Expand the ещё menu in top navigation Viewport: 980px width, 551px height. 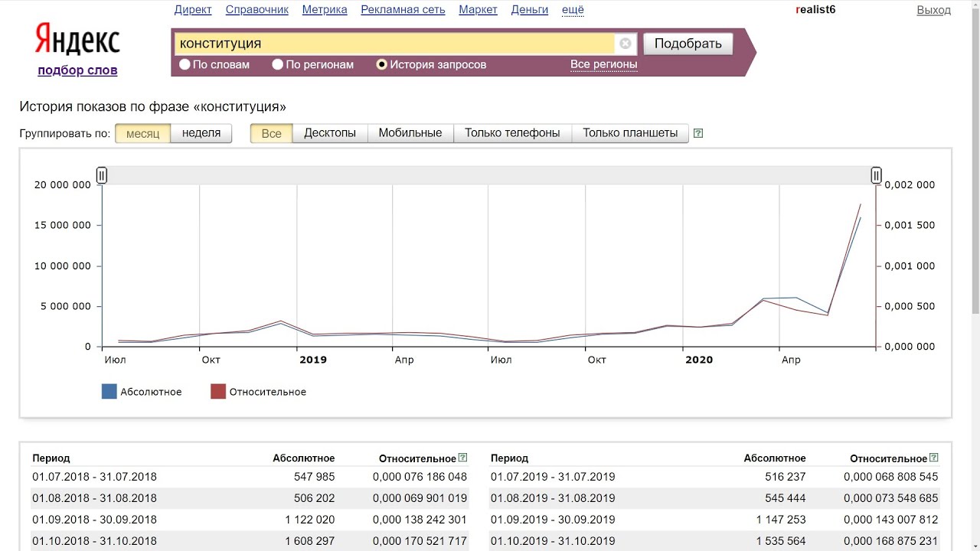click(573, 10)
